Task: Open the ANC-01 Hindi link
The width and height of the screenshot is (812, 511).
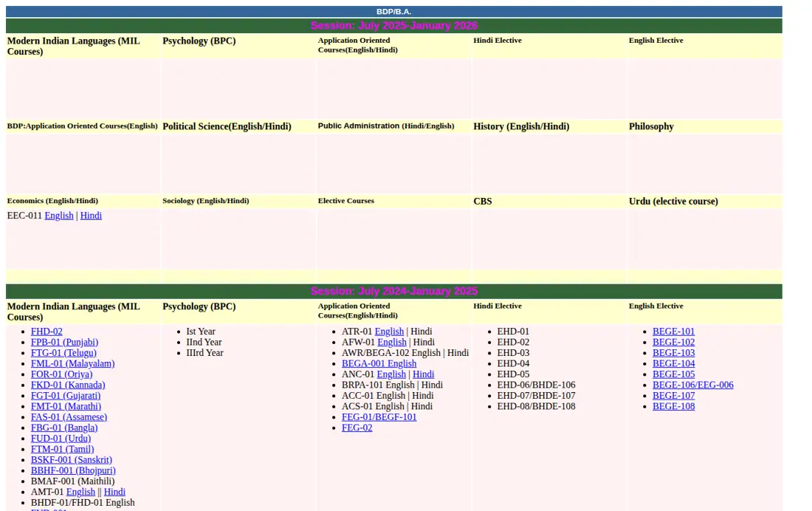Action: tap(424, 374)
